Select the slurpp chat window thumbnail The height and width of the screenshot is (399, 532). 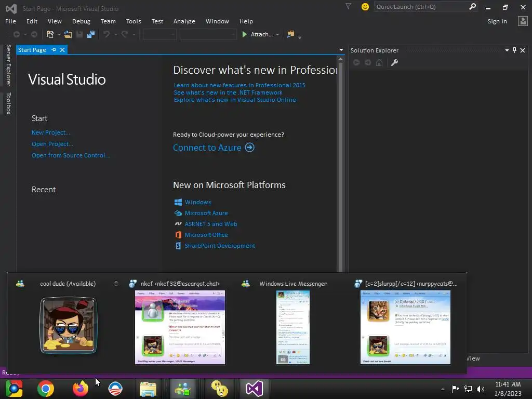(x=405, y=327)
